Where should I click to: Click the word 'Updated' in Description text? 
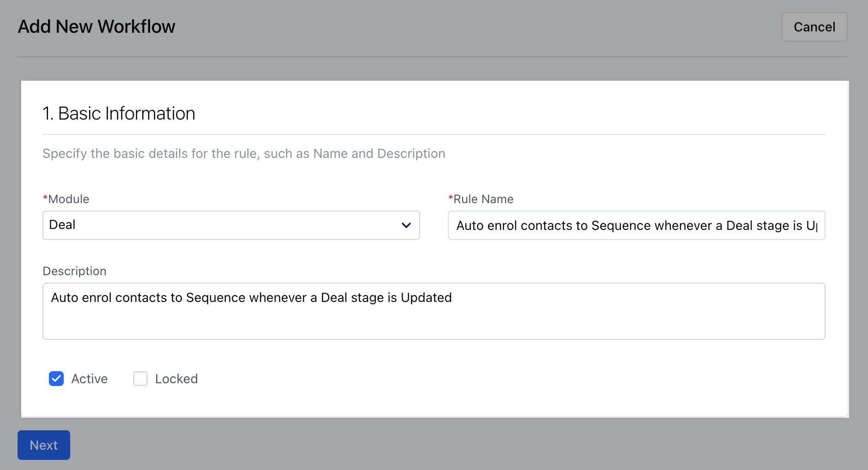tap(426, 298)
